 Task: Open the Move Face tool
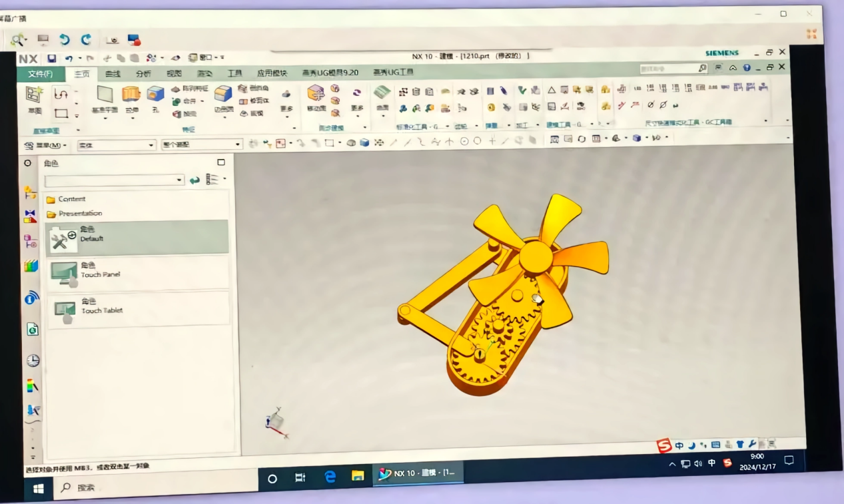(x=316, y=94)
